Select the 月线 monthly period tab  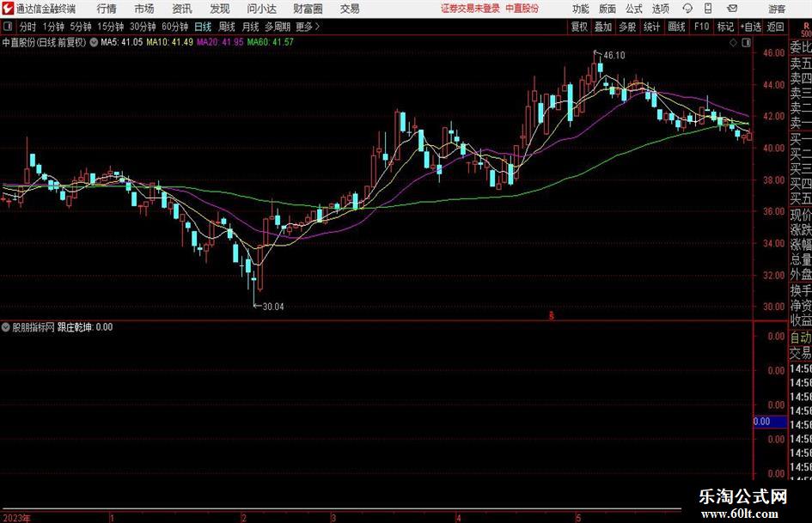[x=251, y=27]
